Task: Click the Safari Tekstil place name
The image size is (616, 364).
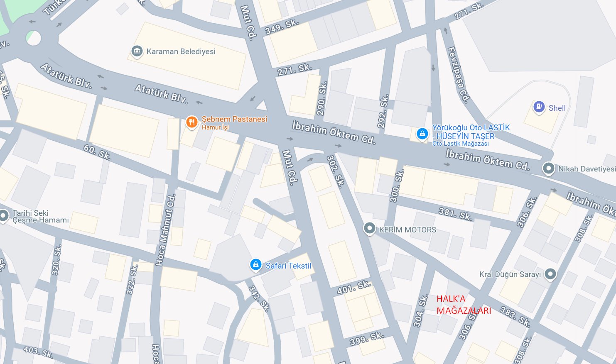Action: pos(288,266)
